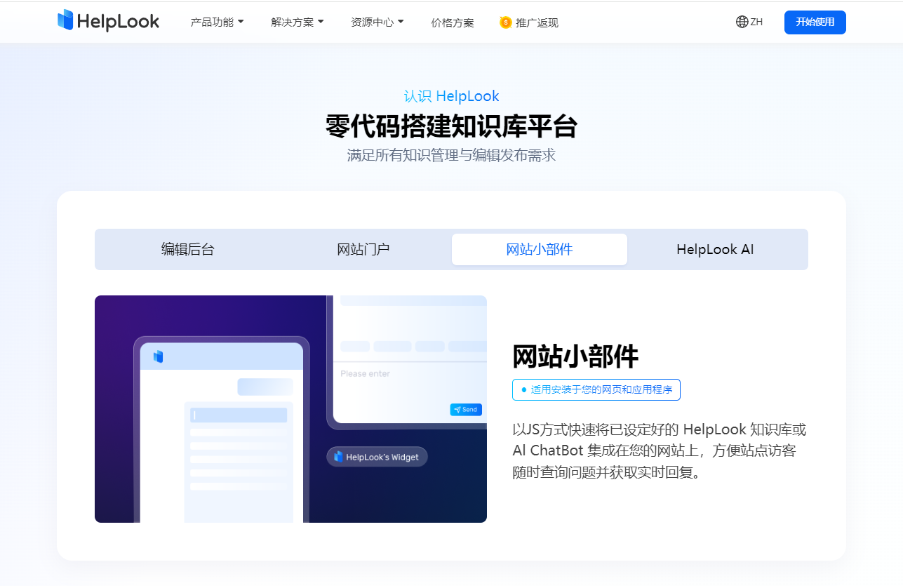
Task: Click the 适用安装于您的网页和应用程序 tag
Action: pyautogui.click(x=596, y=389)
